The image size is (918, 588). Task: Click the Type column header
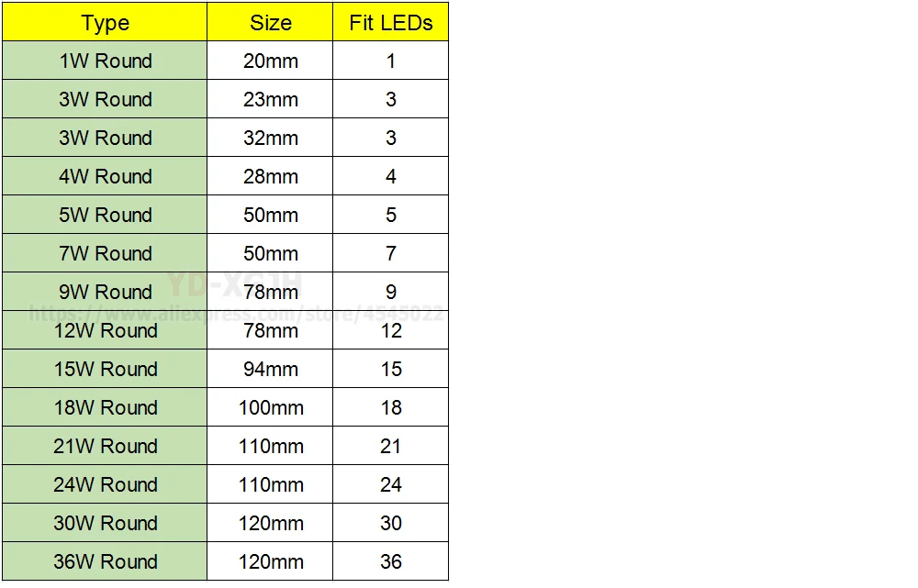click(x=105, y=23)
